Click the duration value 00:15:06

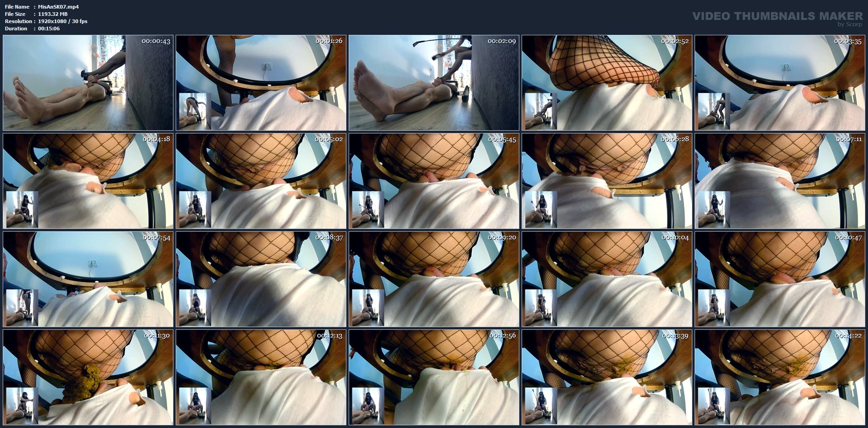(x=49, y=29)
